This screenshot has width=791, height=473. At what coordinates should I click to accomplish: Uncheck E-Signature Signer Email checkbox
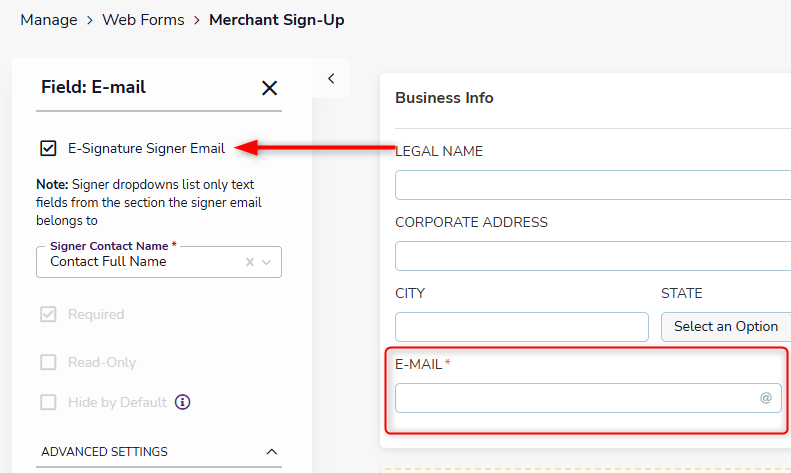(48, 148)
